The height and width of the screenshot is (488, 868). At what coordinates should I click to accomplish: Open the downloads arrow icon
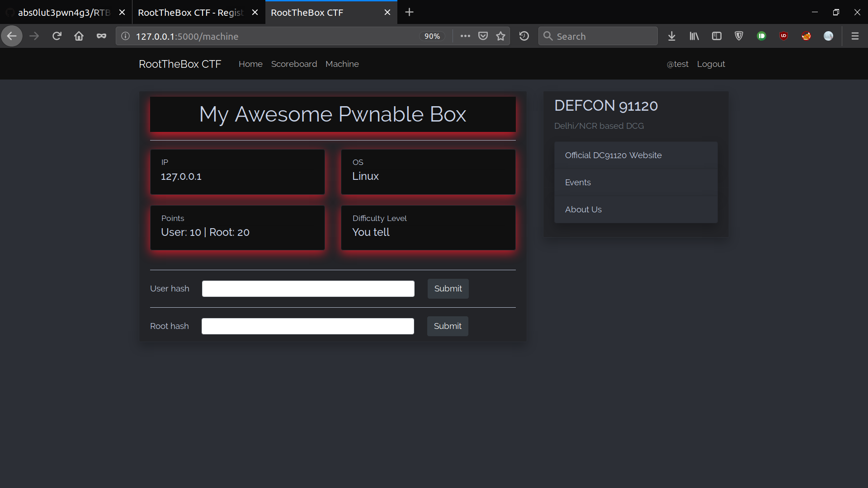click(x=672, y=36)
